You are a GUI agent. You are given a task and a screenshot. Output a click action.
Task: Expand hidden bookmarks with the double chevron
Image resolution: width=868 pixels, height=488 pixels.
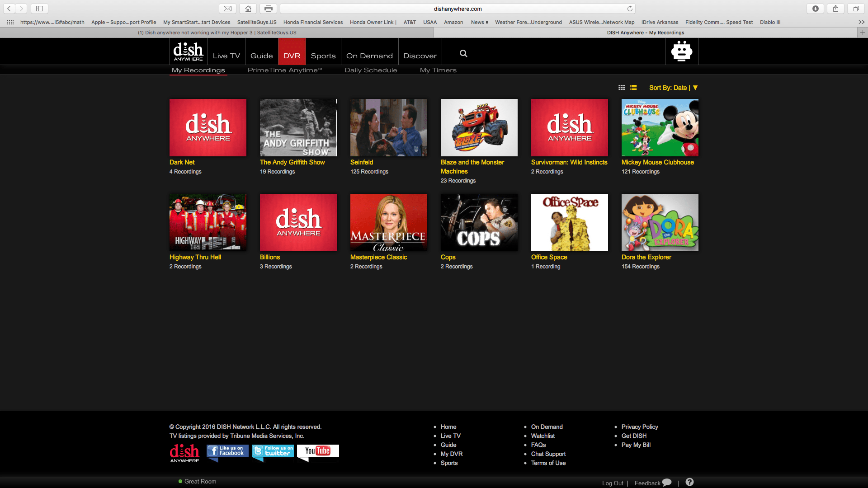pyautogui.click(x=861, y=22)
